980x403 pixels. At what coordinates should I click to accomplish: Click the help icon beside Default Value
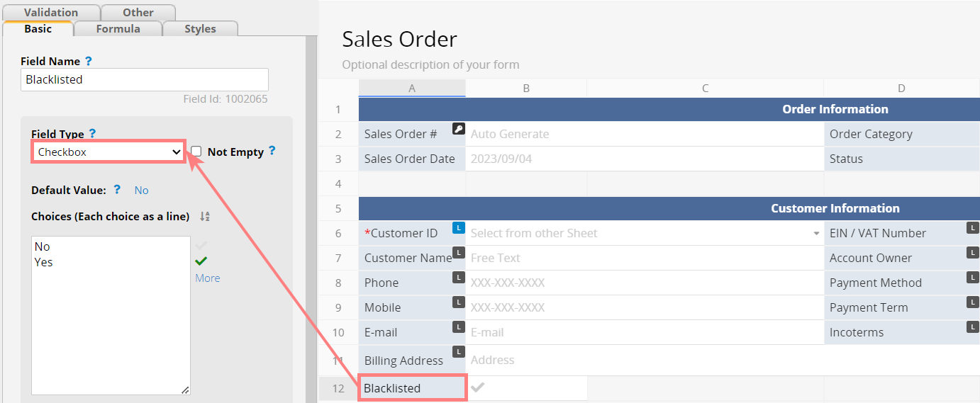tap(117, 190)
